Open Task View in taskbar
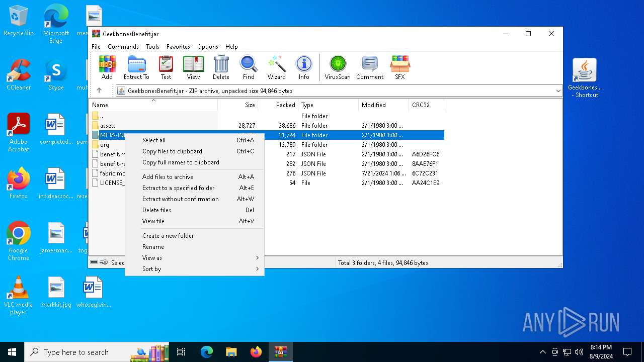The height and width of the screenshot is (362, 644). pos(181,352)
